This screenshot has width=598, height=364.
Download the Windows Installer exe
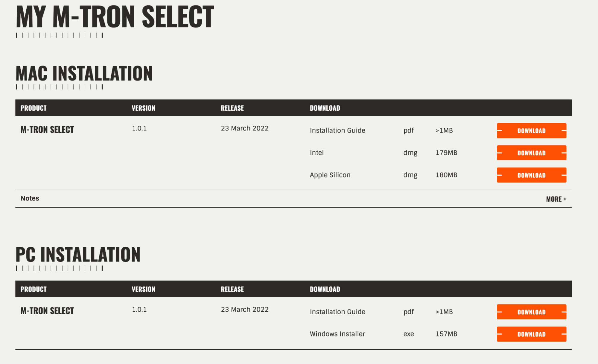pyautogui.click(x=531, y=334)
